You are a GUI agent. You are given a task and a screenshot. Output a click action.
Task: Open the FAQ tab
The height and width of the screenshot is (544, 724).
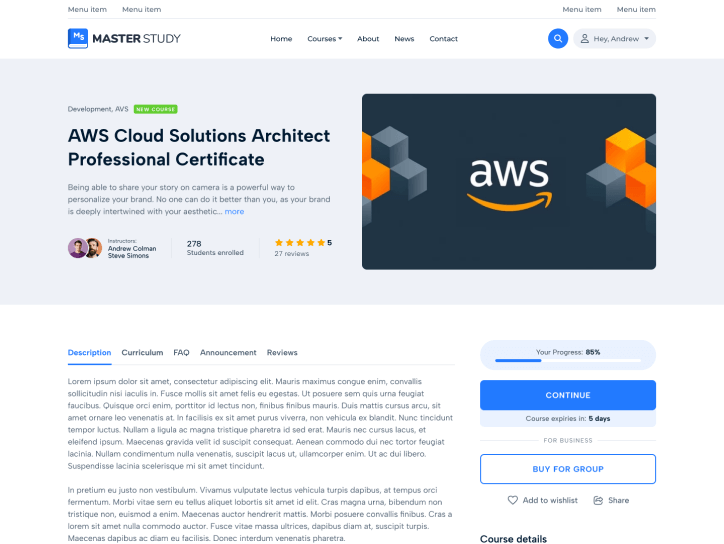coord(181,353)
